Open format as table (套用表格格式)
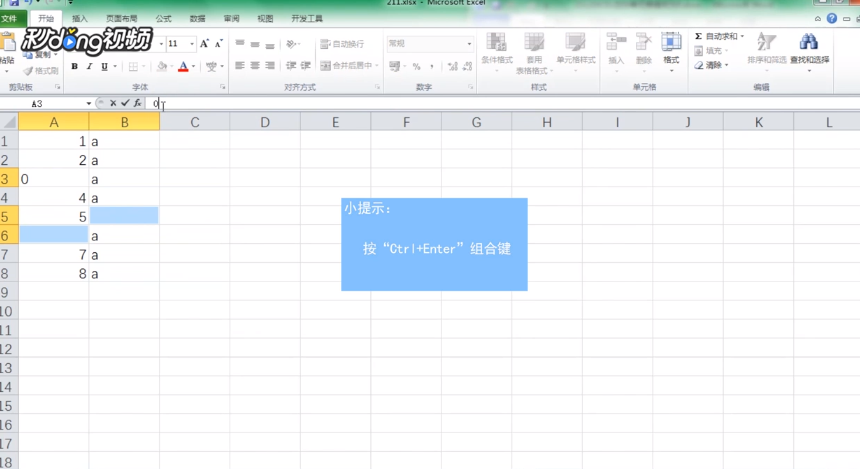The width and height of the screenshot is (860, 469). tap(534, 53)
